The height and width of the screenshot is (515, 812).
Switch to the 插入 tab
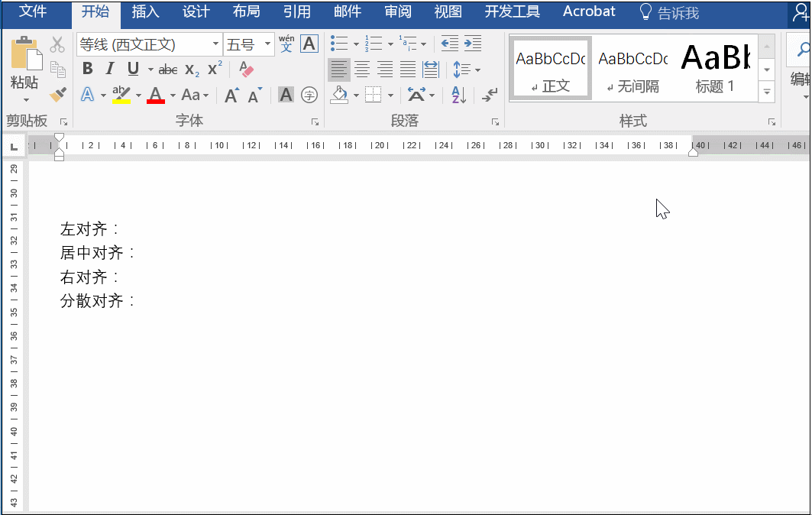click(145, 12)
